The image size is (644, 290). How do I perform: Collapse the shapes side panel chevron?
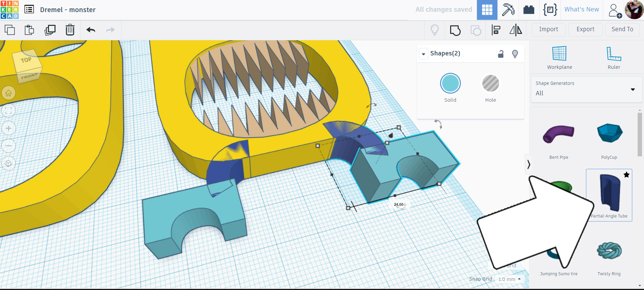click(528, 164)
